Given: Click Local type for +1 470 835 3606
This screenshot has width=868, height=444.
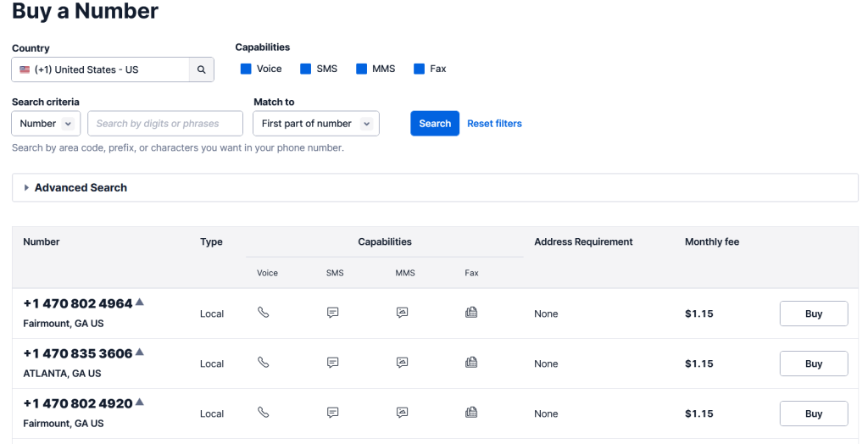Looking at the screenshot, I should [212, 364].
